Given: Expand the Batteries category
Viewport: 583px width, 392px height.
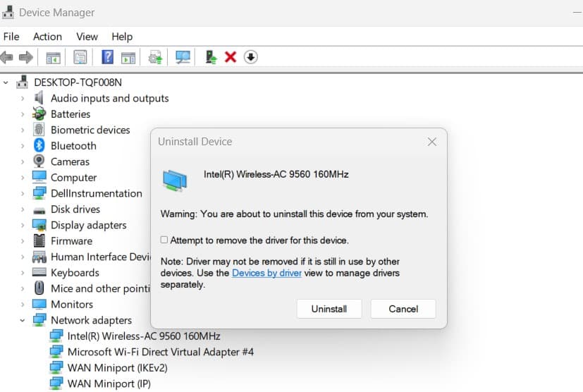Looking at the screenshot, I should click(x=23, y=114).
